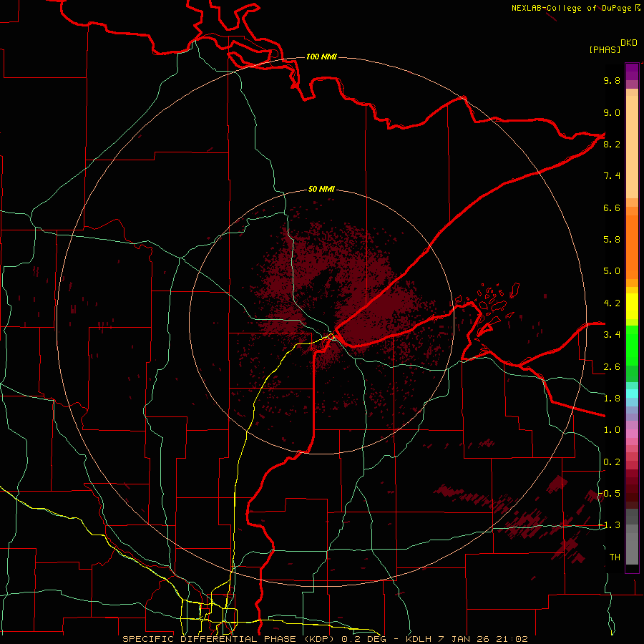Screen dimensions: 644x644
Task: Select the 3.4 legend value
Action: point(612,335)
